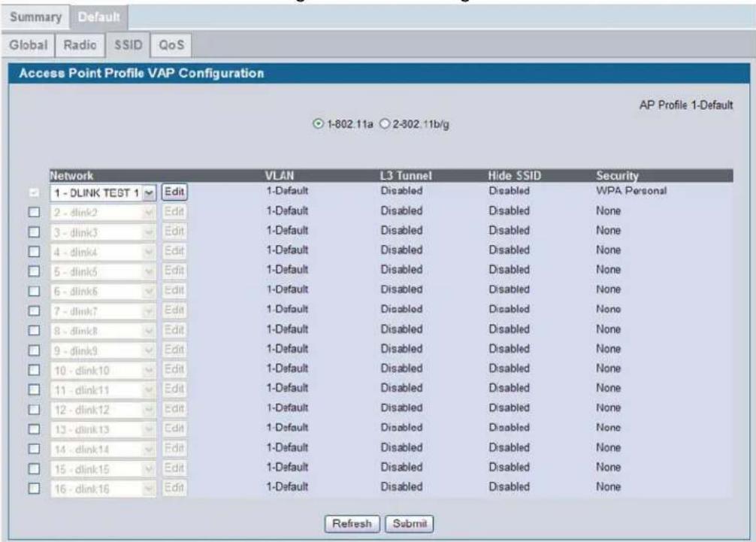Toggle the checkbox for 15 - dlink15

[x=34, y=468]
